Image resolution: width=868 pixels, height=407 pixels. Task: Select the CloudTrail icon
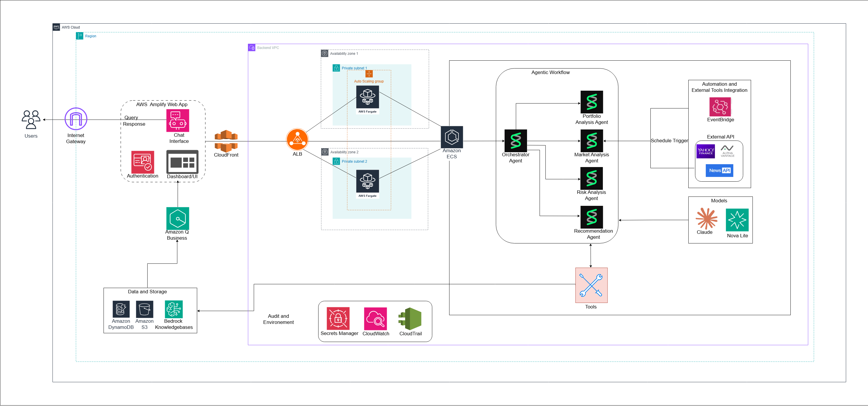coord(410,319)
